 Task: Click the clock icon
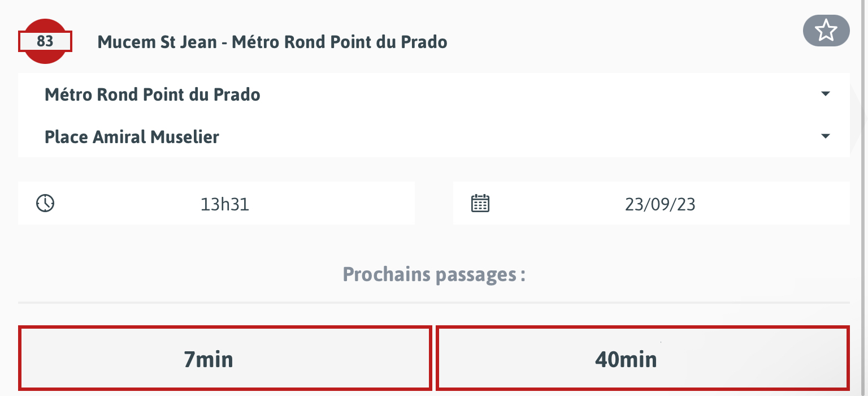point(45,203)
